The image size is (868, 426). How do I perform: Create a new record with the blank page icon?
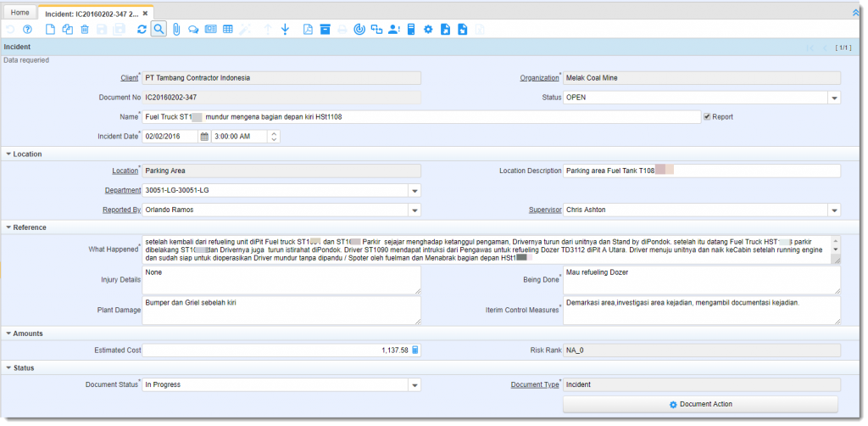point(50,30)
